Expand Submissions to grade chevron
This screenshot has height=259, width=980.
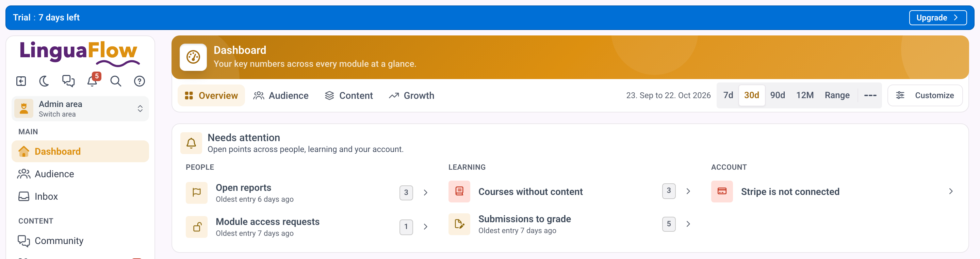[x=688, y=224]
